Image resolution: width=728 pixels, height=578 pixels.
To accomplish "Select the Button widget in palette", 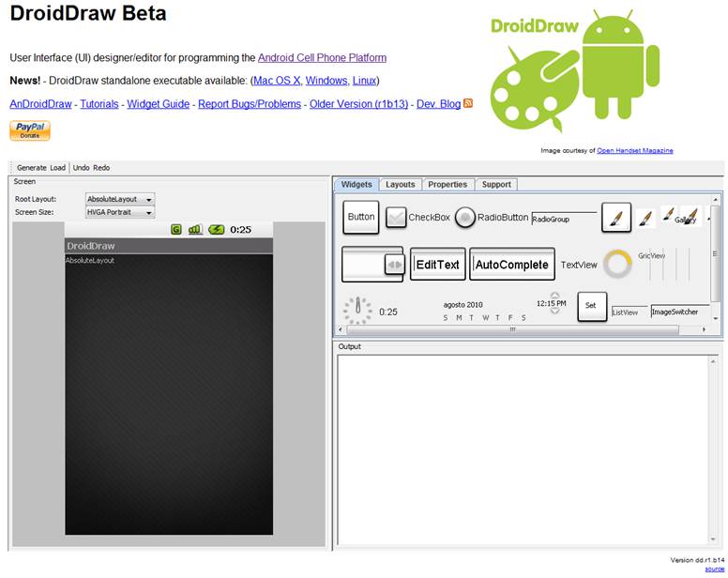I will click(361, 217).
